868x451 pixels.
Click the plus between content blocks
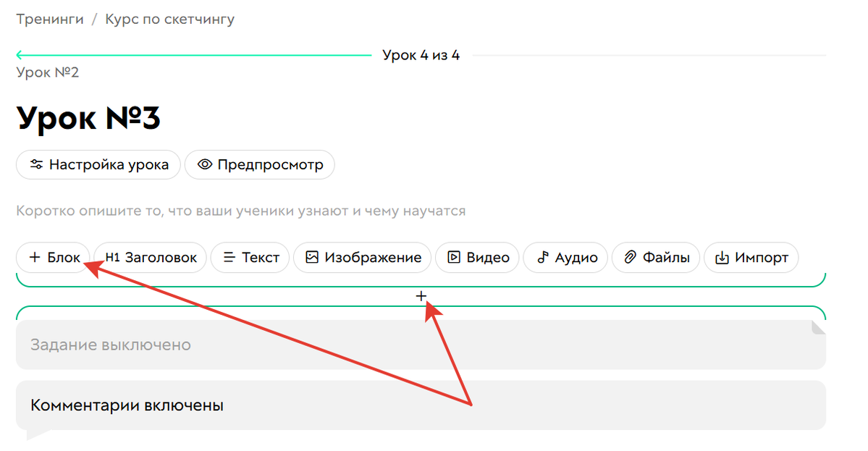point(421,295)
